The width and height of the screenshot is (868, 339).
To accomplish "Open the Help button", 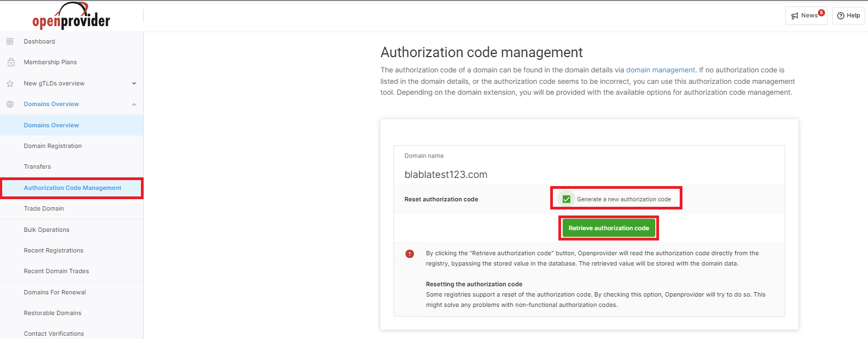I will tap(848, 16).
